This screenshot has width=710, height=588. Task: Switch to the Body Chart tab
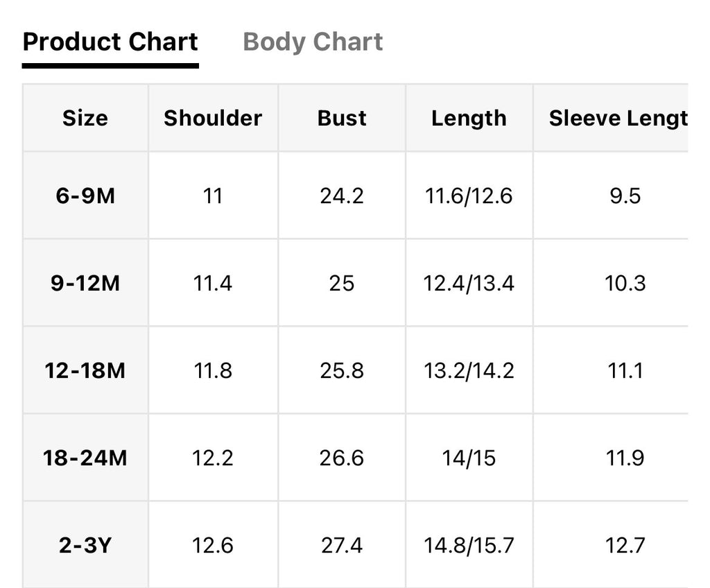(x=313, y=42)
